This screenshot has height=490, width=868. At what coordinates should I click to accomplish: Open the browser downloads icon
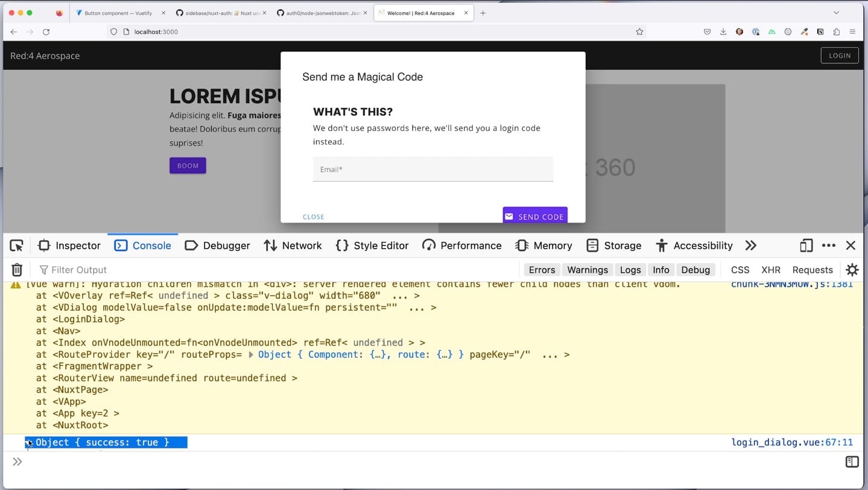tap(723, 31)
